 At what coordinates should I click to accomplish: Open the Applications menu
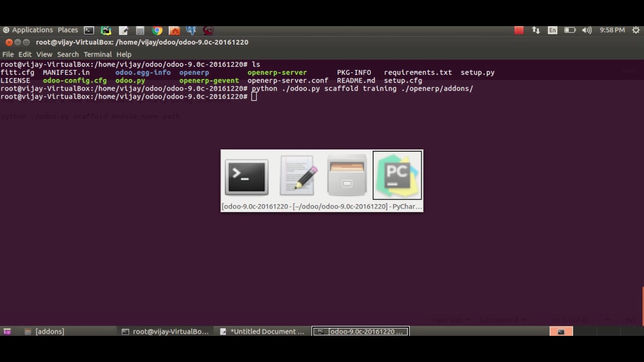28,30
